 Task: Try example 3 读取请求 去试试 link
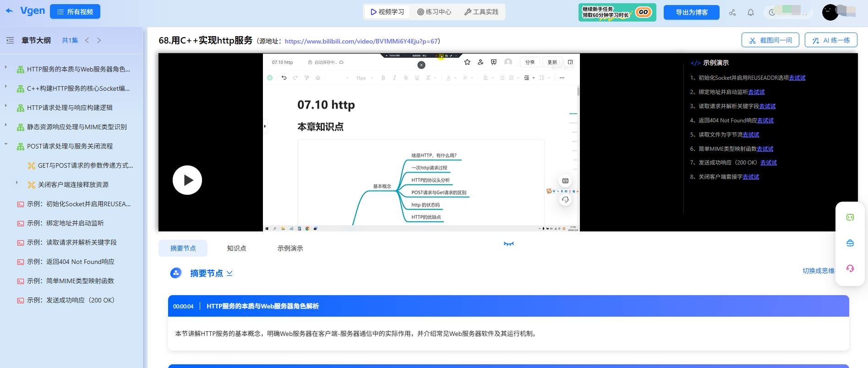click(x=767, y=106)
